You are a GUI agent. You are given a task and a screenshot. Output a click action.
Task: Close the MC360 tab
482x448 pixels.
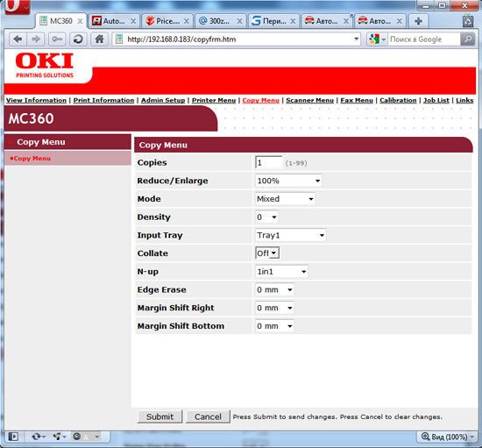click(80, 21)
